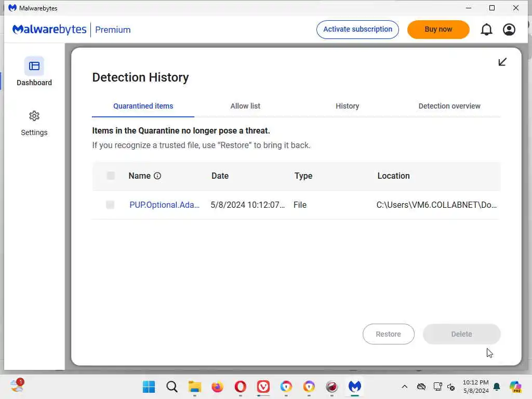Show hidden tray icons chevron

(404, 387)
